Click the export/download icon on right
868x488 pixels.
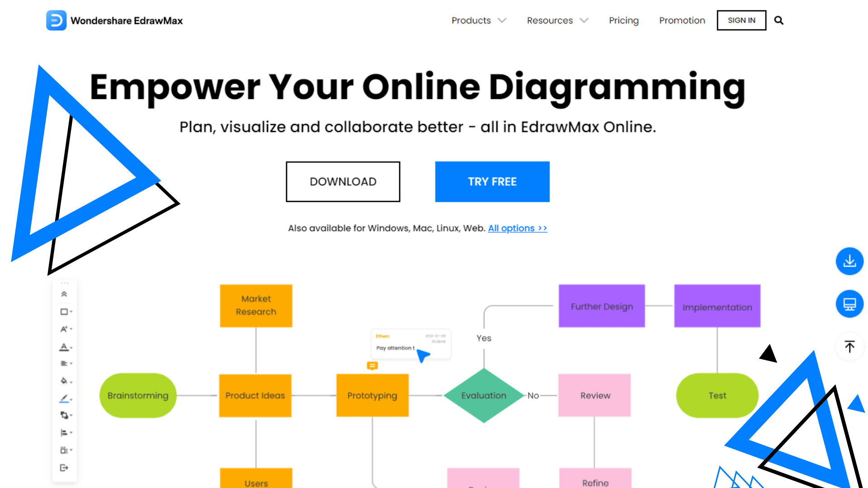click(849, 260)
